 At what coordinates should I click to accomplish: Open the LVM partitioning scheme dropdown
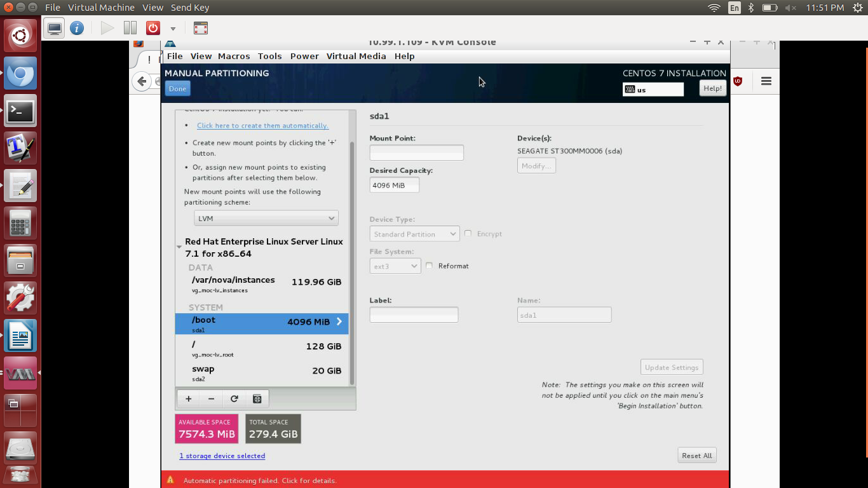pyautogui.click(x=266, y=218)
